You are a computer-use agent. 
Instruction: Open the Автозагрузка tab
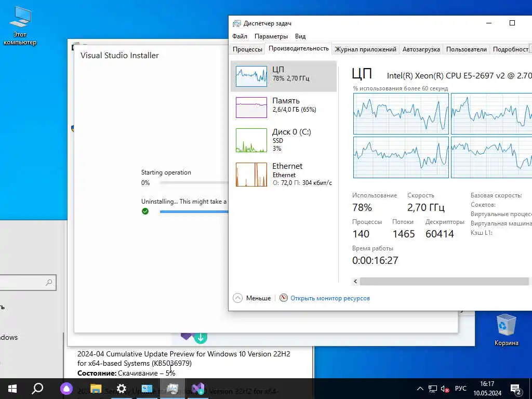point(421,49)
